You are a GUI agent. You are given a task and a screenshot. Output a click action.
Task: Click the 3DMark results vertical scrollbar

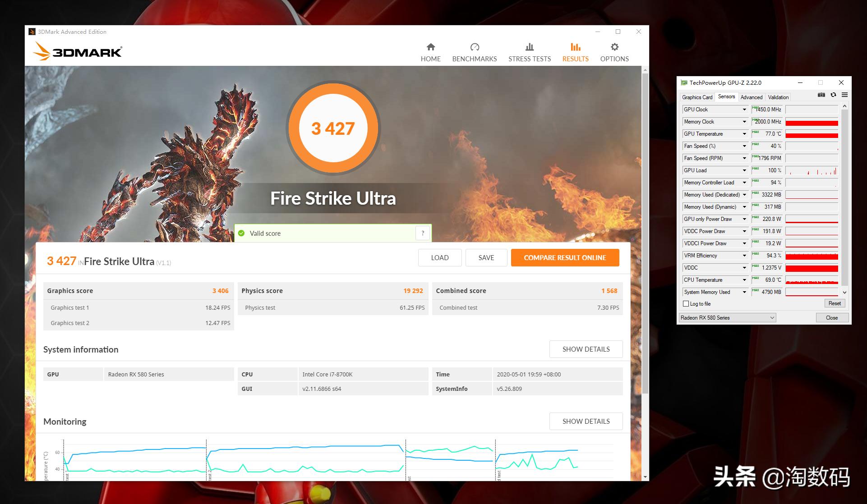click(x=645, y=225)
